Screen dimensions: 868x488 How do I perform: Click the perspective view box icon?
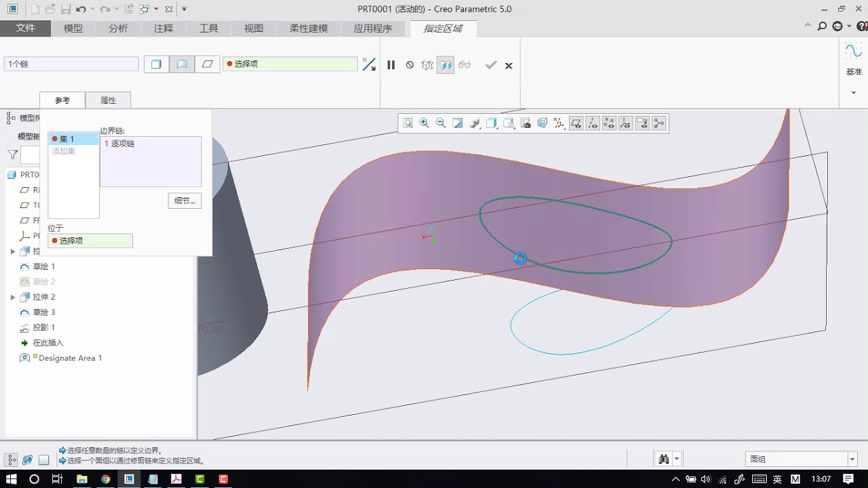click(542, 123)
